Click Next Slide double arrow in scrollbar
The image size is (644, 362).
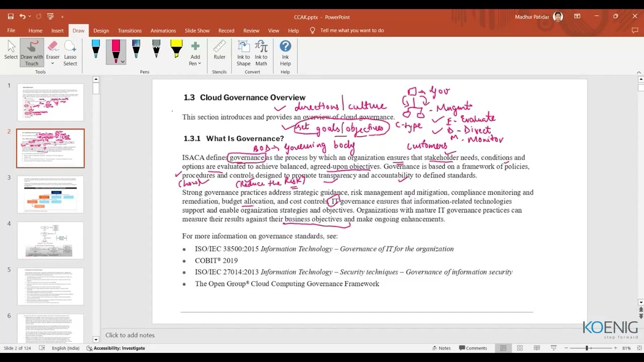(640, 317)
